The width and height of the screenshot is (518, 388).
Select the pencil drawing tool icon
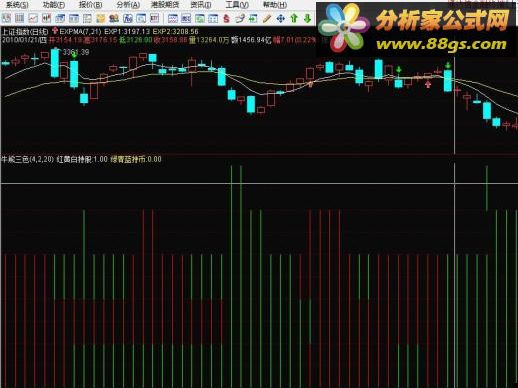click(267, 18)
